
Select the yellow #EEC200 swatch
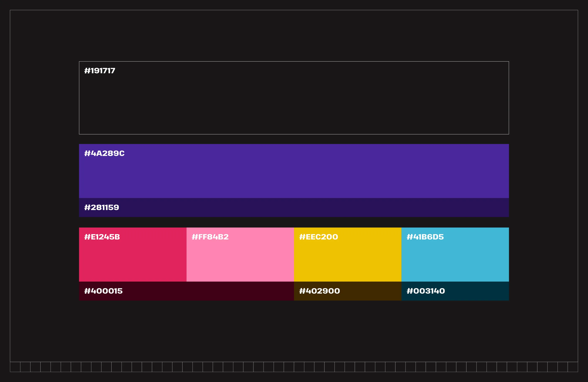pyautogui.click(x=347, y=262)
